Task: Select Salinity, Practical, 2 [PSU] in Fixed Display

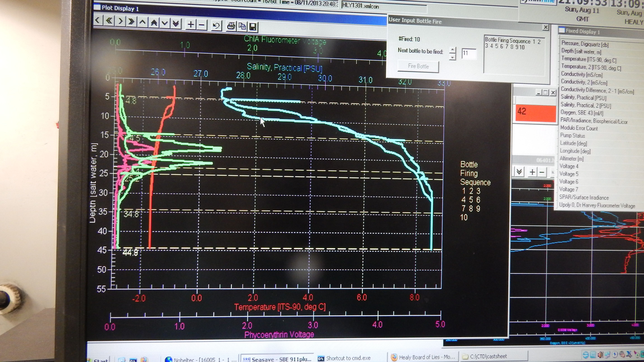Action: pyautogui.click(x=585, y=105)
